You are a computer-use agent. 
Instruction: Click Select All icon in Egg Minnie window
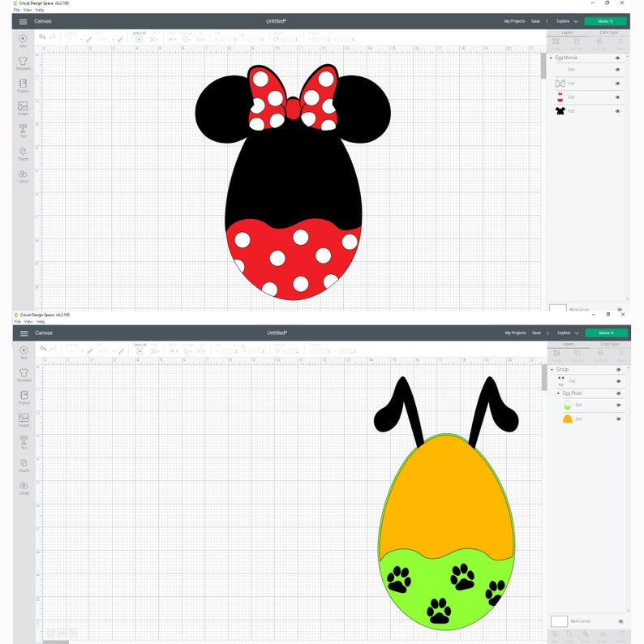(x=139, y=40)
